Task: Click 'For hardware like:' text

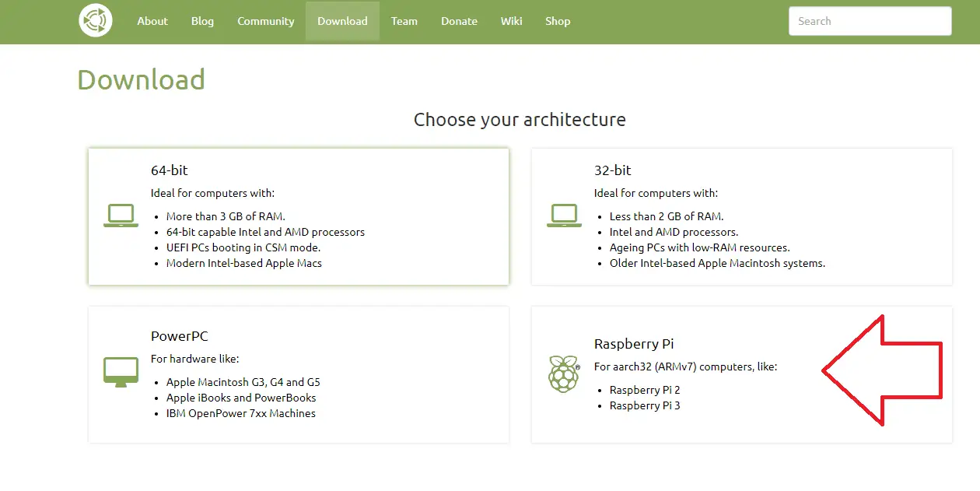Action: pyautogui.click(x=195, y=359)
